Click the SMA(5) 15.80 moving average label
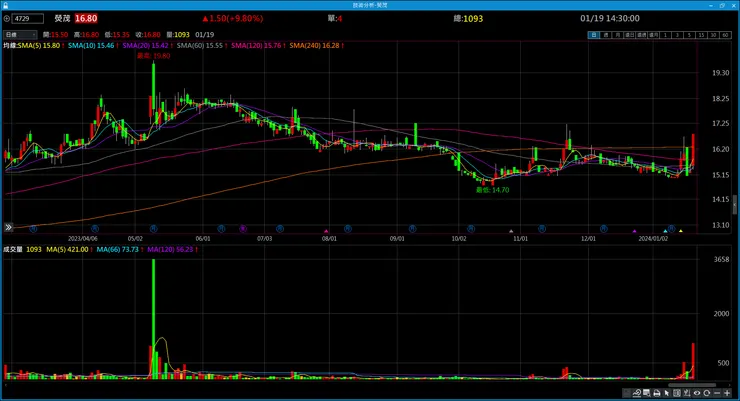The image size is (740, 401). coord(39,46)
